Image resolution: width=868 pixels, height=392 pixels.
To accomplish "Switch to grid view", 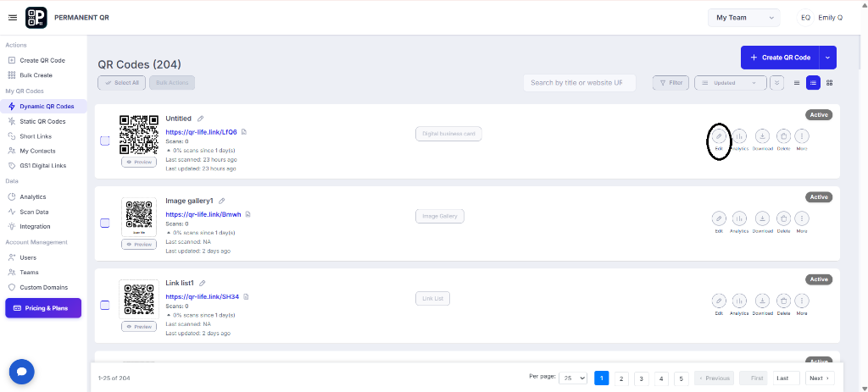I will [x=829, y=83].
